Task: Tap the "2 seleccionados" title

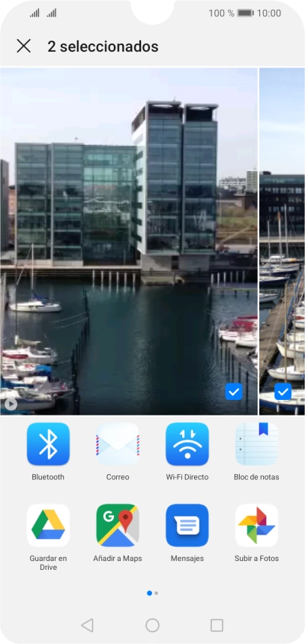Action: tap(103, 46)
